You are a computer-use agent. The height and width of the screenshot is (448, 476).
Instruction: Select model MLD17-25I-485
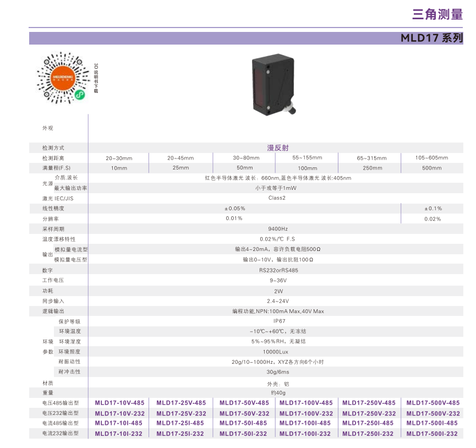point(180,423)
